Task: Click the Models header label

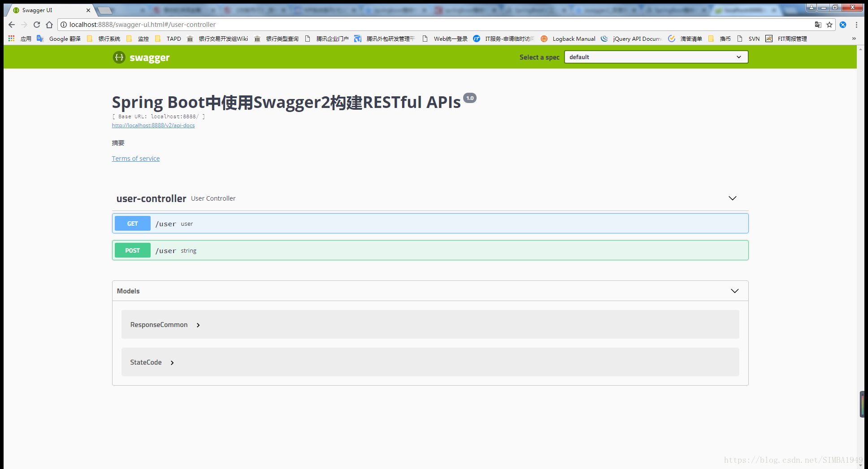Action: point(128,291)
